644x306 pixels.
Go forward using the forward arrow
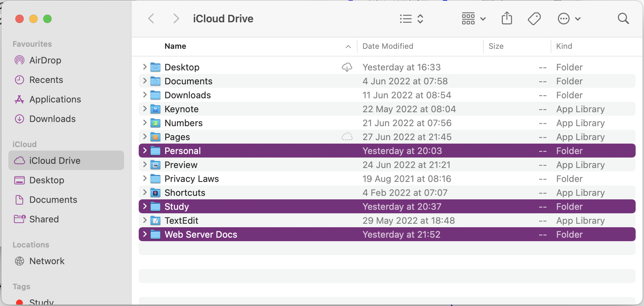[176, 18]
